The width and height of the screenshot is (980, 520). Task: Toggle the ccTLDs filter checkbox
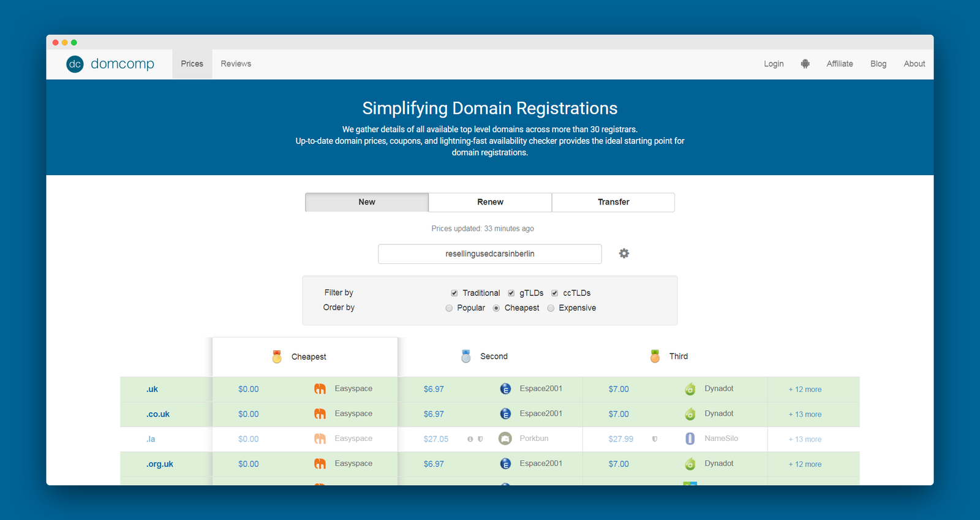[555, 293]
